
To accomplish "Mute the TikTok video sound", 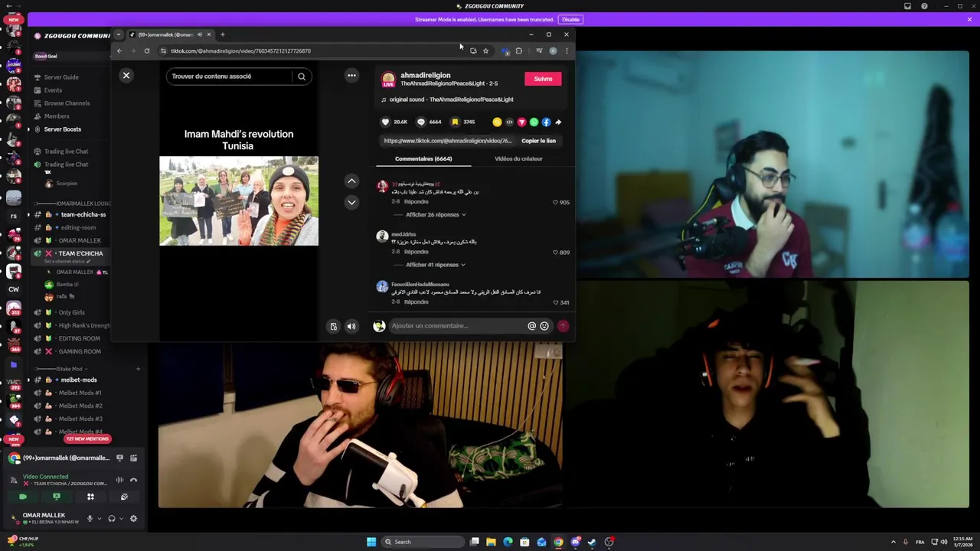I will [x=351, y=327].
